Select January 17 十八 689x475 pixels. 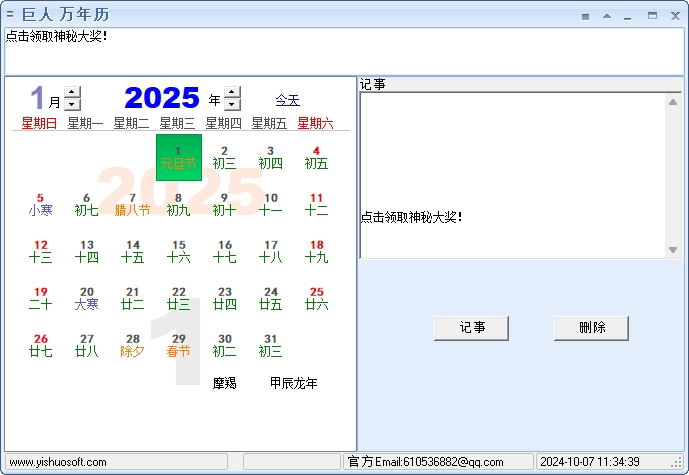click(271, 251)
